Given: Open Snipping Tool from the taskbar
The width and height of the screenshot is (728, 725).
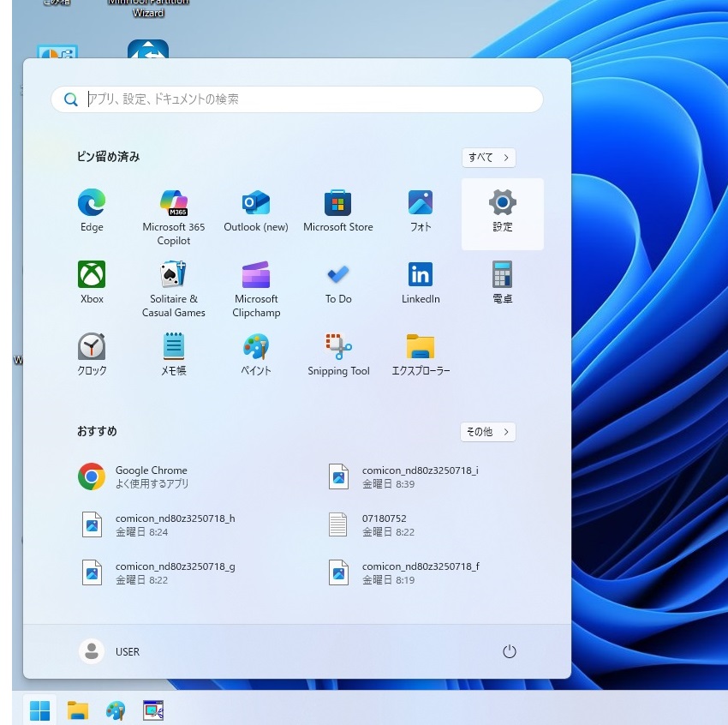Looking at the screenshot, I should 153,710.
